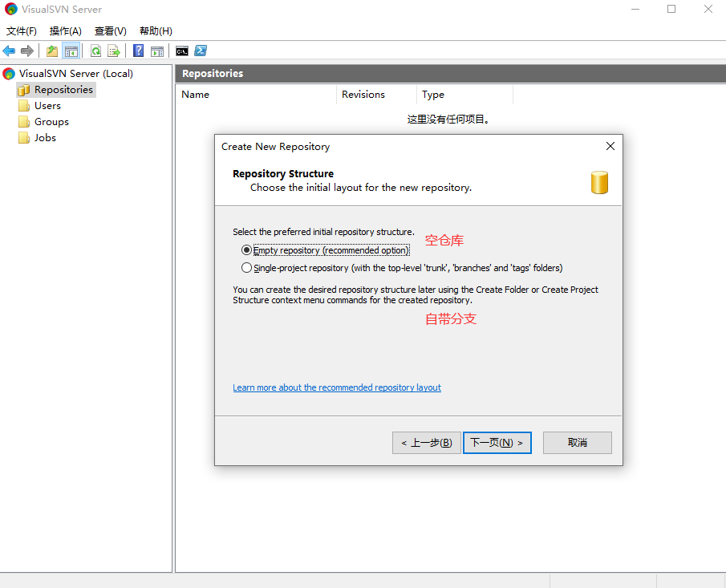Open the 操作(A) menu
This screenshot has height=588, width=726.
[x=66, y=31]
